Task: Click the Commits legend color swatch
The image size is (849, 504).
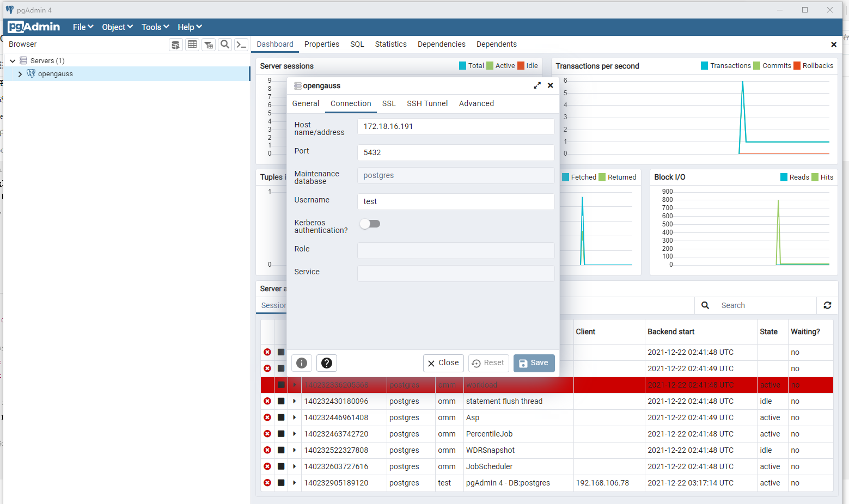Action: [x=757, y=66]
